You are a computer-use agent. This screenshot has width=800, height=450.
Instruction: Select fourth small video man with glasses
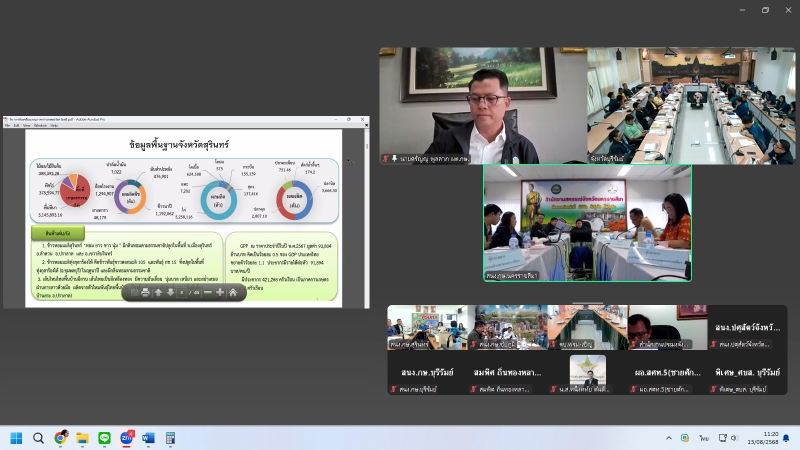click(x=667, y=328)
